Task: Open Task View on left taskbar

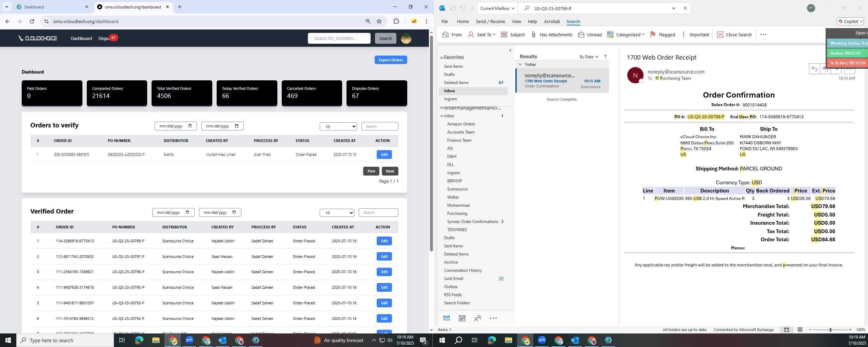Action: [x=122, y=340]
